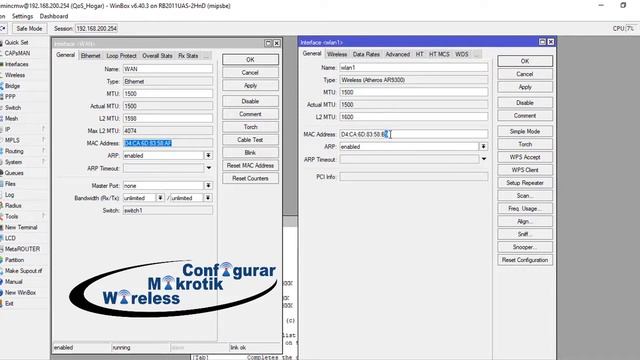Open Queues from the sidebar
This screenshot has height=360, width=640.
(14, 173)
